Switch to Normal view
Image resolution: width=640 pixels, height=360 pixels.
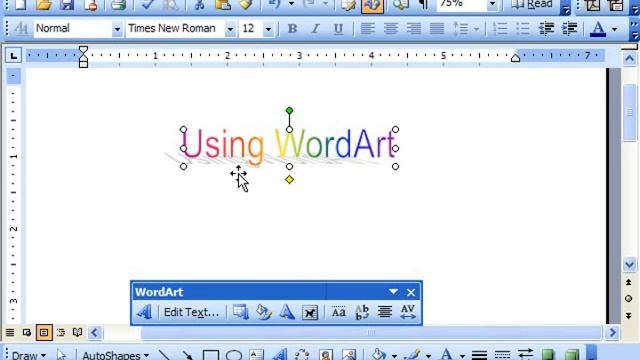pos(10,333)
